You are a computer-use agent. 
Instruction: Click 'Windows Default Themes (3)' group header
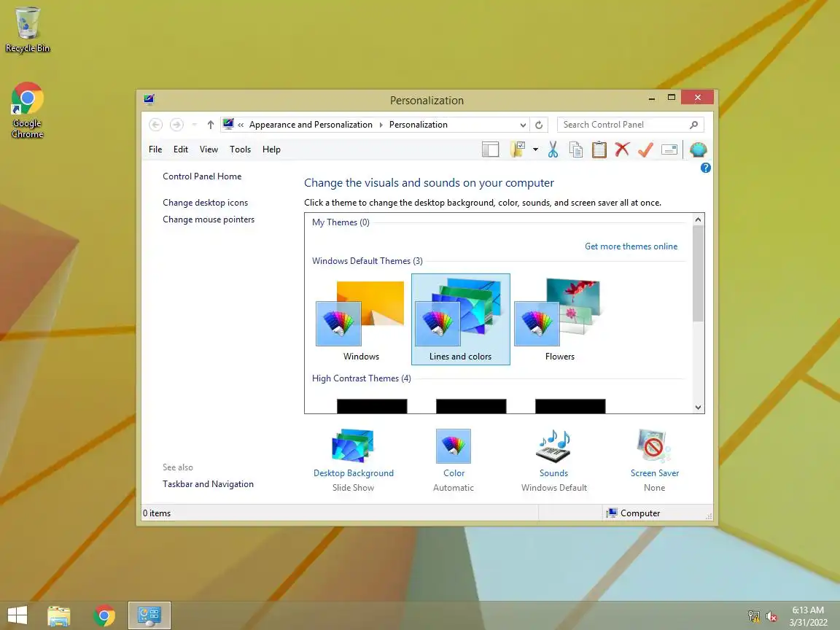point(367,261)
